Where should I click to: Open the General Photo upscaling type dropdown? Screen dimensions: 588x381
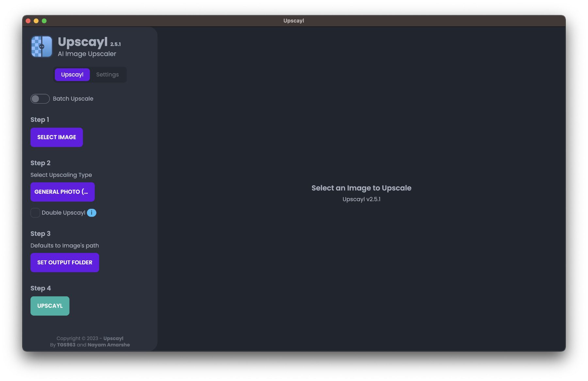(x=62, y=192)
